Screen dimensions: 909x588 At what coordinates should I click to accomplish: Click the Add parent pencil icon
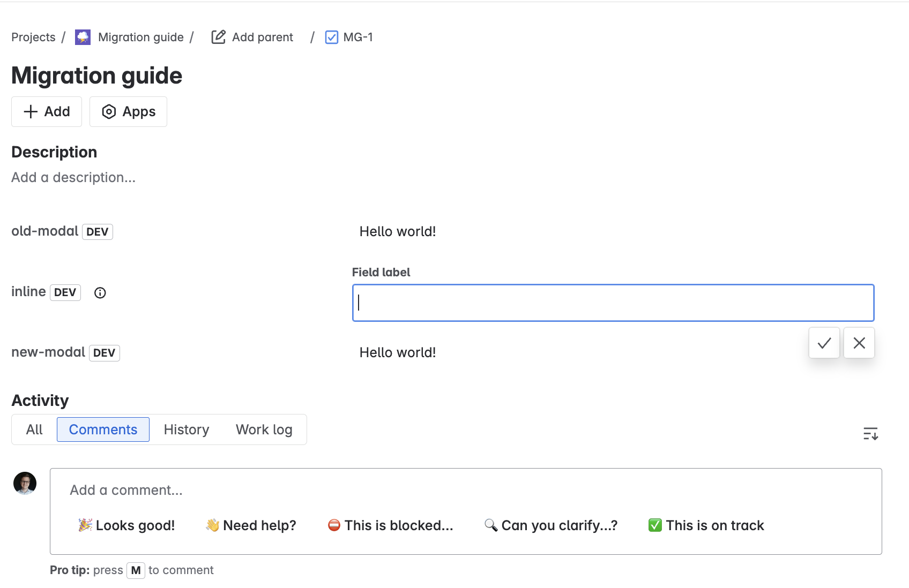pyautogui.click(x=218, y=37)
